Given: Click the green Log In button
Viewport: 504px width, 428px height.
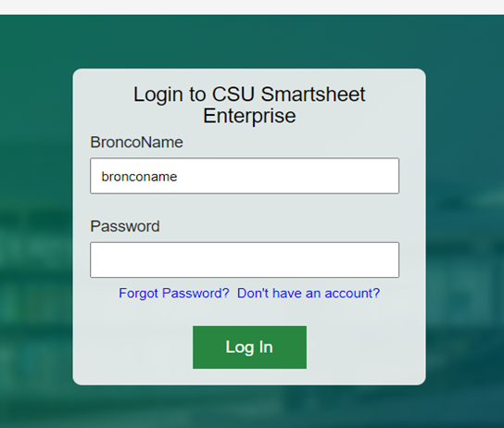Looking at the screenshot, I should (249, 347).
